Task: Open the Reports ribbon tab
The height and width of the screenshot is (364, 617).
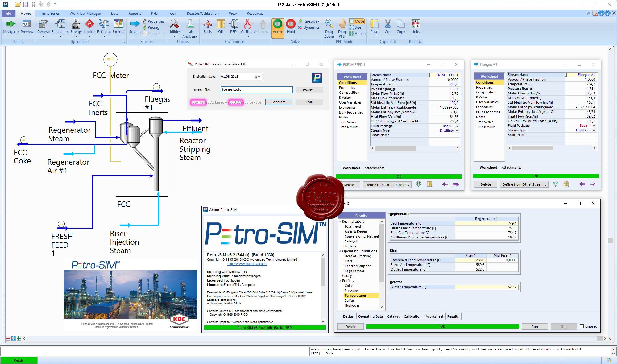Action: (135, 13)
